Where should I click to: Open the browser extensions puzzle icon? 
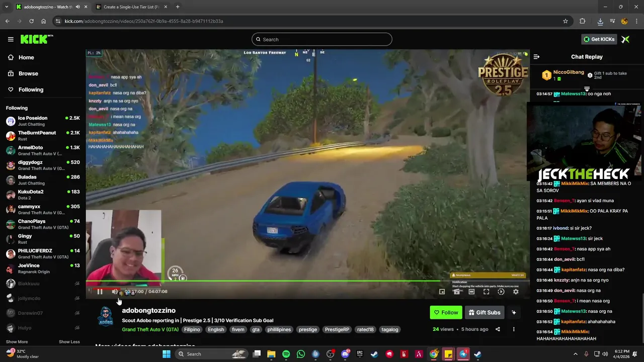tap(583, 21)
